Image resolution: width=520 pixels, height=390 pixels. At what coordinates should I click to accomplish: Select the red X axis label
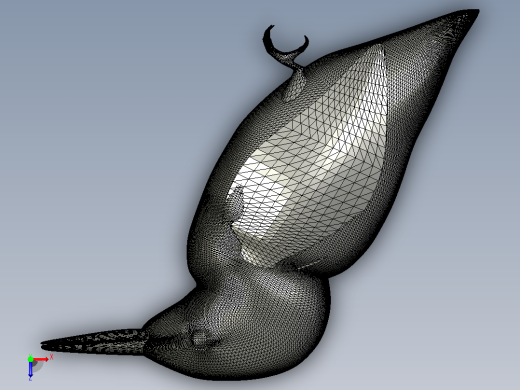52,357
